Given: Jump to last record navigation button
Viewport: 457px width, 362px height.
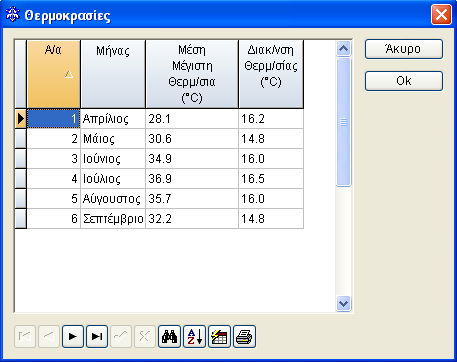Looking at the screenshot, I should (x=97, y=337).
